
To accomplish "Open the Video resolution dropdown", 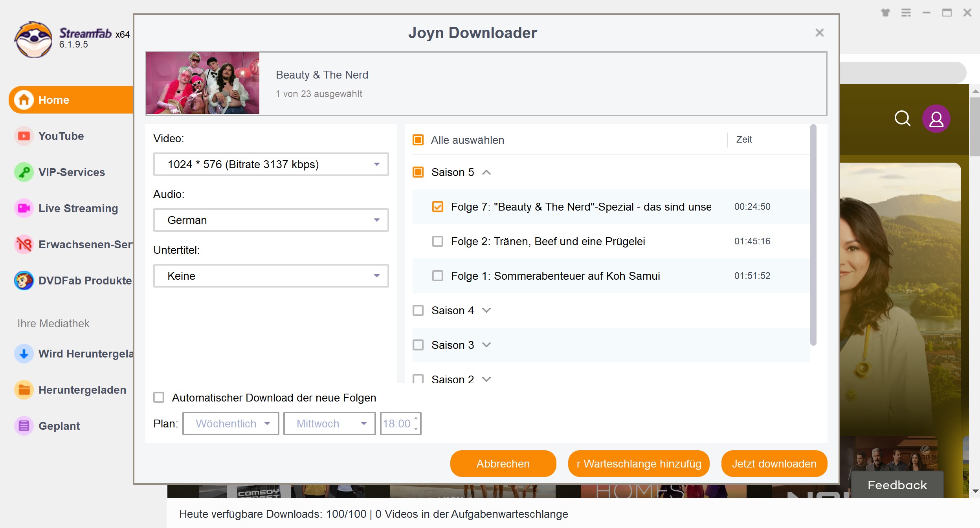I will tap(271, 164).
